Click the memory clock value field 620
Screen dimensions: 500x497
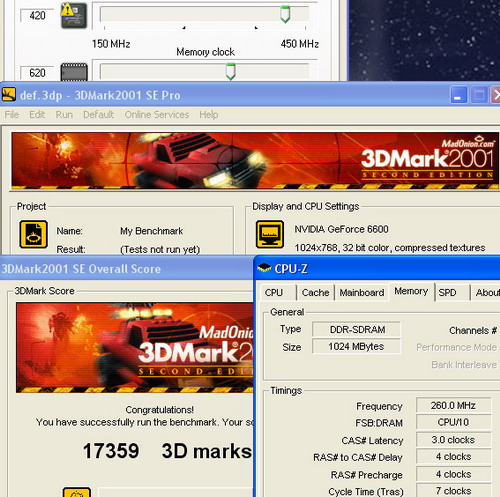(x=37, y=73)
